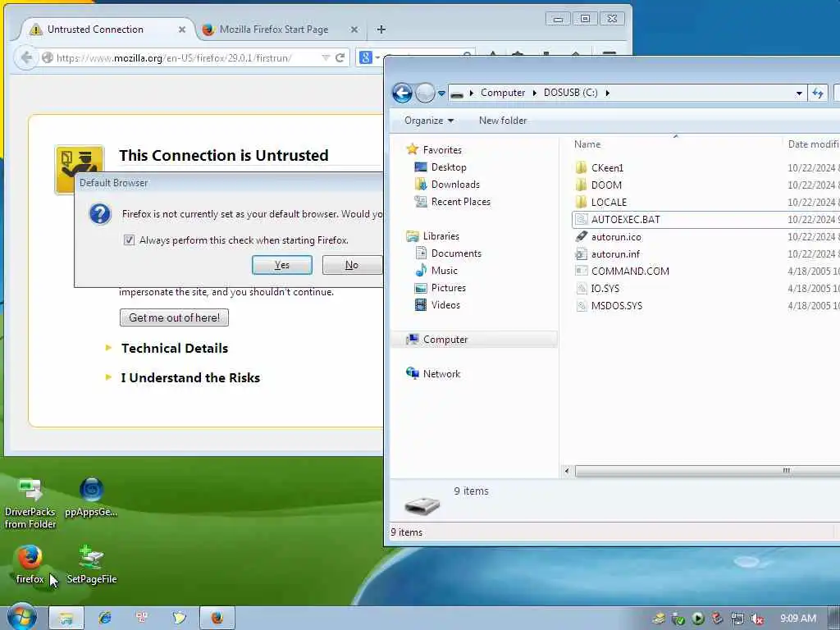
Task: Open Downloads in the navigation pane
Action: pyautogui.click(x=455, y=185)
